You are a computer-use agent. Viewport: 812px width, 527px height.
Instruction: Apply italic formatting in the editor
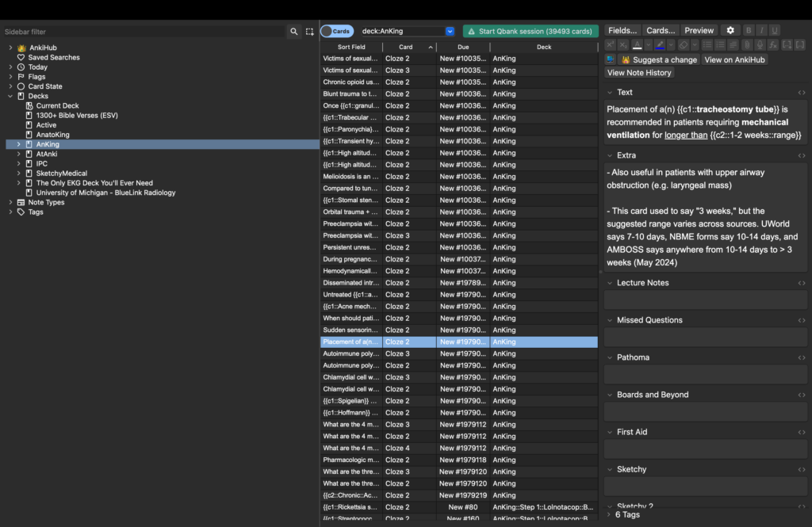[x=761, y=31]
